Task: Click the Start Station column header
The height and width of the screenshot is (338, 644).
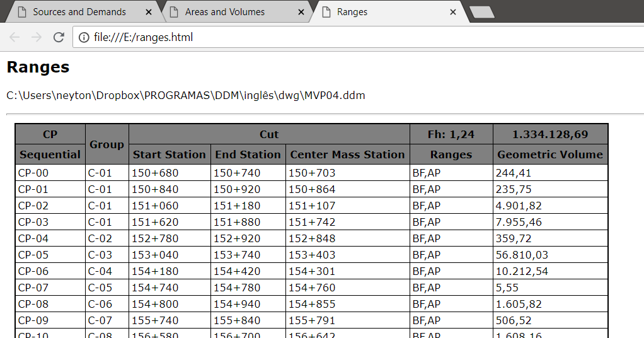Action: 170,154
